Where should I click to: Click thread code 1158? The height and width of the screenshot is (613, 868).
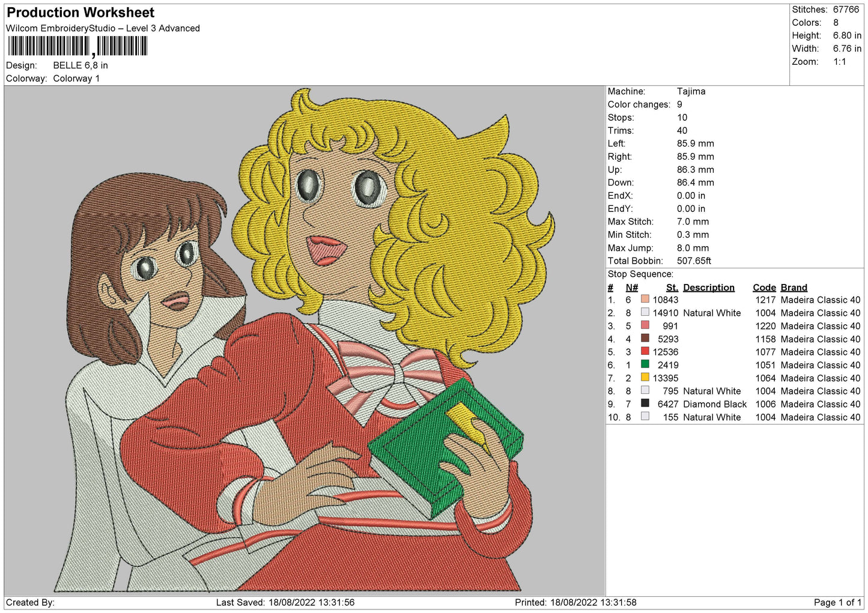tap(765, 339)
